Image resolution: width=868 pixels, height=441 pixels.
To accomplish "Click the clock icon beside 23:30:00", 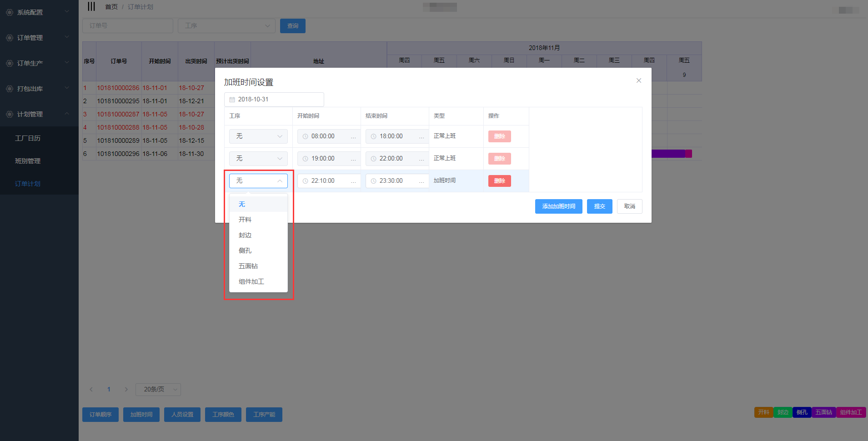I will coord(373,181).
